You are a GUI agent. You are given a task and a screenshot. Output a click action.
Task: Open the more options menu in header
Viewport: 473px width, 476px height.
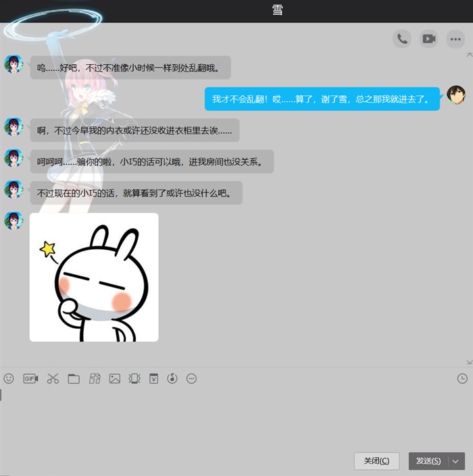pyautogui.click(x=455, y=39)
